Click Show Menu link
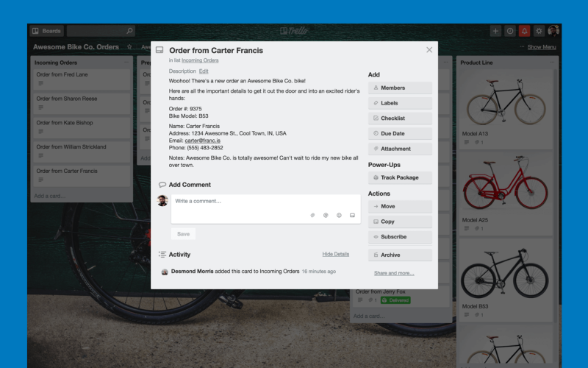Image resolution: width=588 pixels, height=368 pixels. (542, 47)
